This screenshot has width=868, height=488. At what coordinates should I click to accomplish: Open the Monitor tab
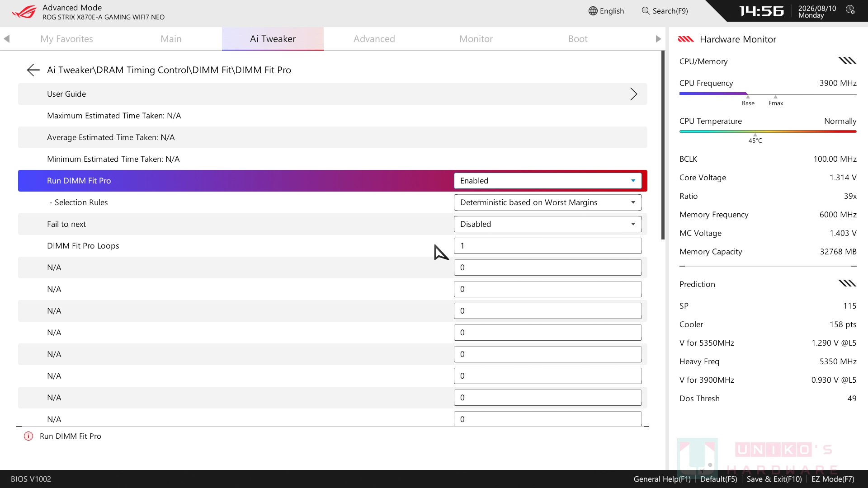click(x=476, y=39)
